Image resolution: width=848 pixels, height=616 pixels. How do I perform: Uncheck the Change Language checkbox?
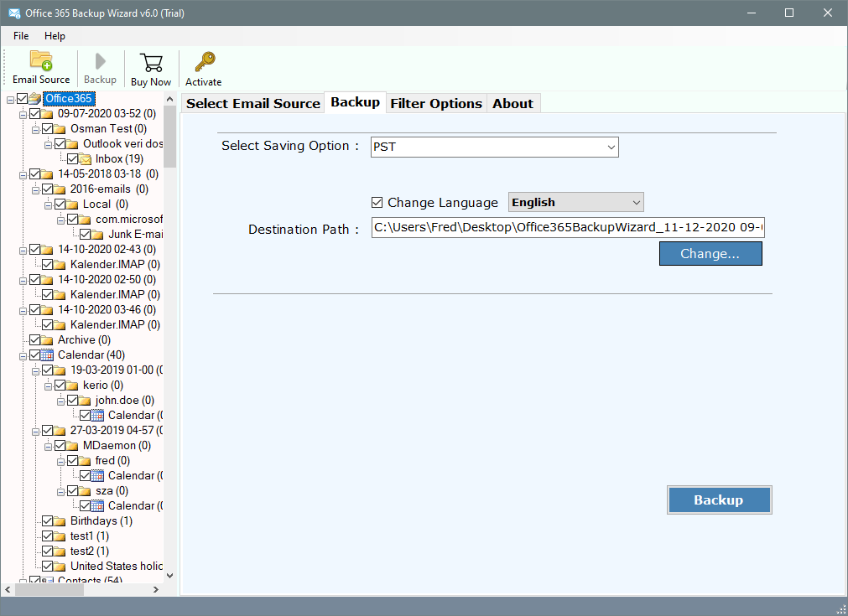point(377,203)
